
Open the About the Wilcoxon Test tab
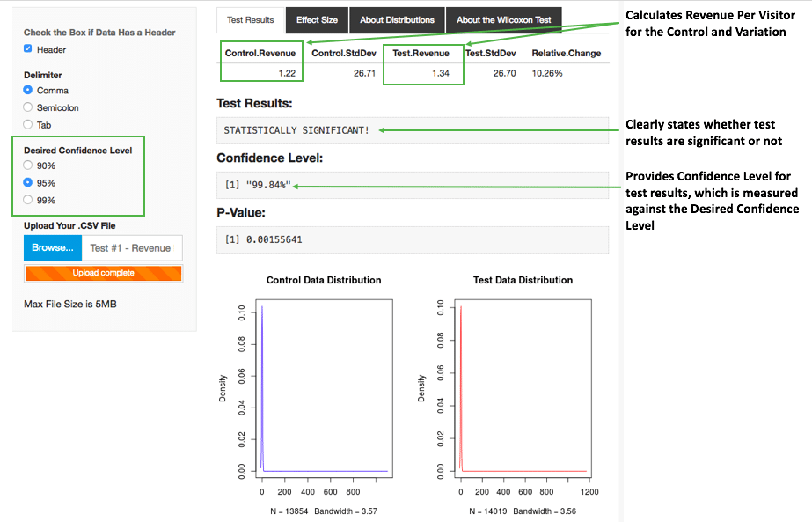tap(503, 19)
